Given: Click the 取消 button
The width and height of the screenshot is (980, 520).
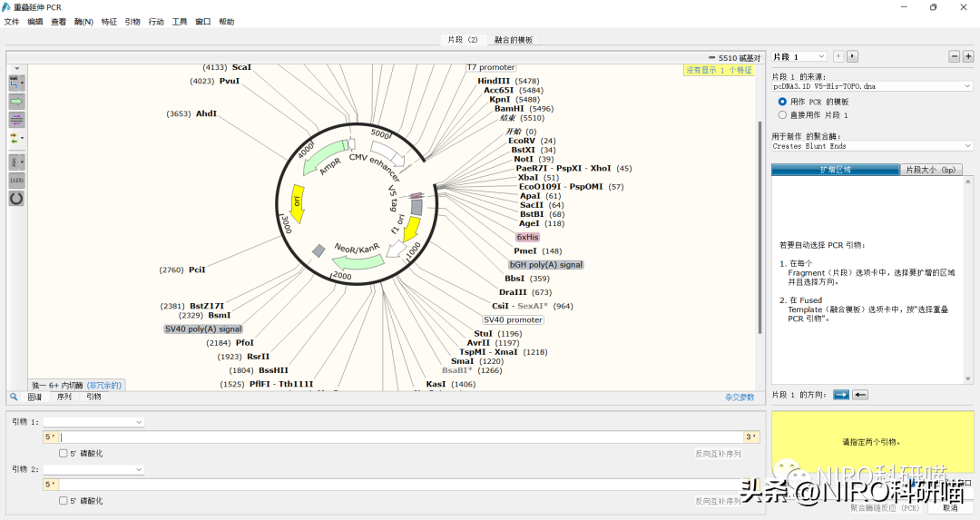Looking at the screenshot, I should click(950, 508).
